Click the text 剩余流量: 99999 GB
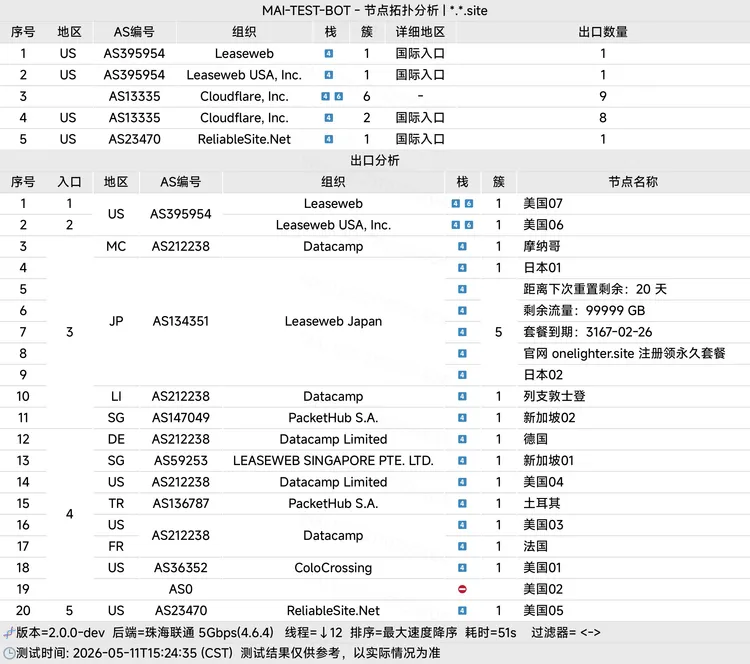The width and height of the screenshot is (750, 664). coord(584,310)
